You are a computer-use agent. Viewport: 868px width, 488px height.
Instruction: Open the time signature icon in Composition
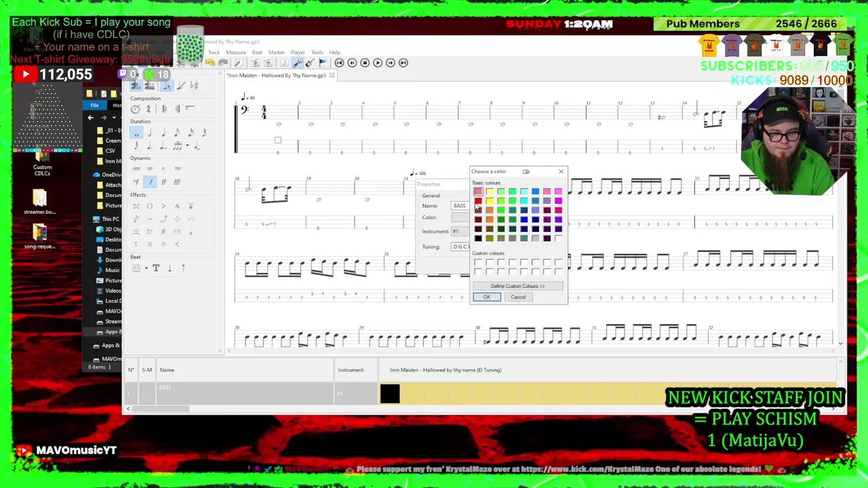(x=148, y=108)
